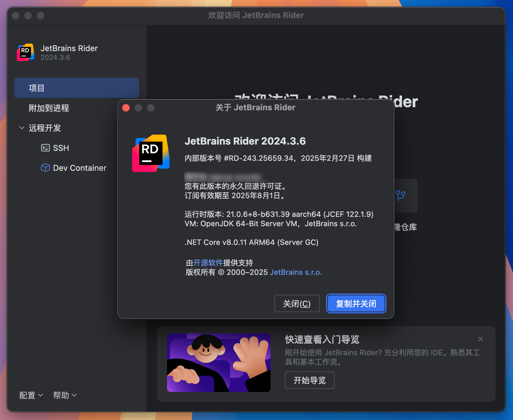Click the SSH terminal icon

[45, 148]
